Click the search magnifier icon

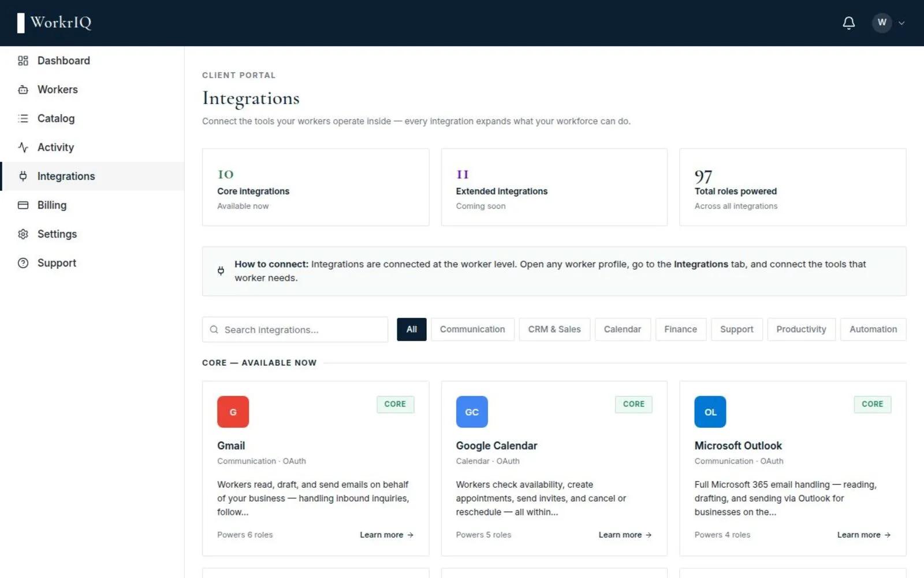[x=214, y=329]
